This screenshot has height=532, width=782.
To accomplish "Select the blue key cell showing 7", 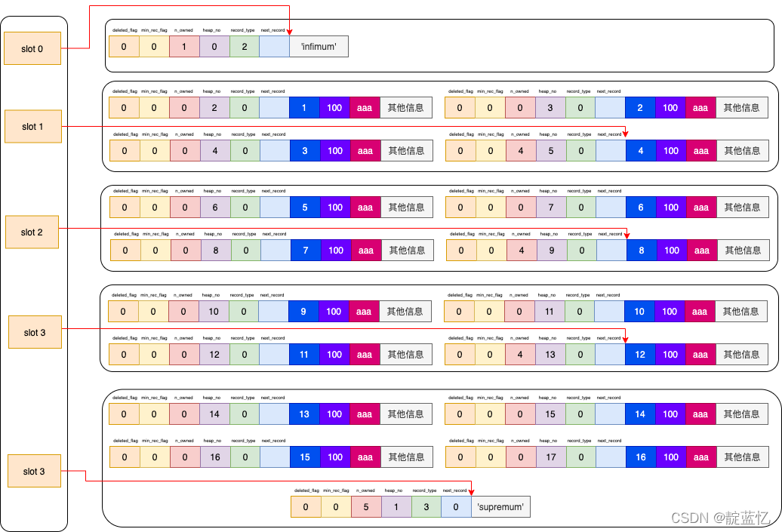I will pyautogui.click(x=306, y=251).
